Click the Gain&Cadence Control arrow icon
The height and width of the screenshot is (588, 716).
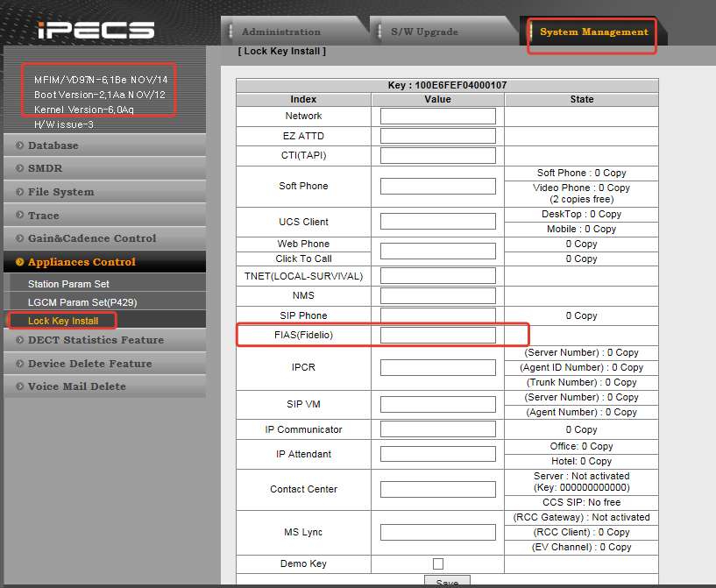pyautogui.click(x=19, y=238)
